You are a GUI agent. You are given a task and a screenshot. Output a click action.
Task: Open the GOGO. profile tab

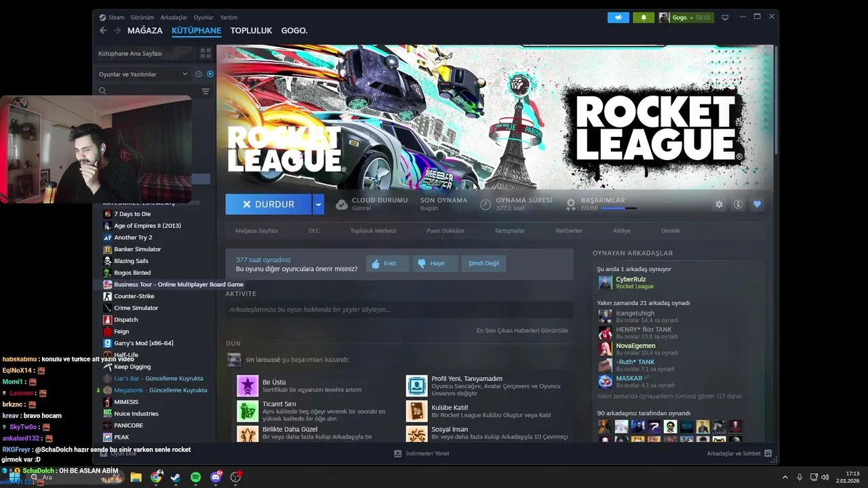[294, 30]
